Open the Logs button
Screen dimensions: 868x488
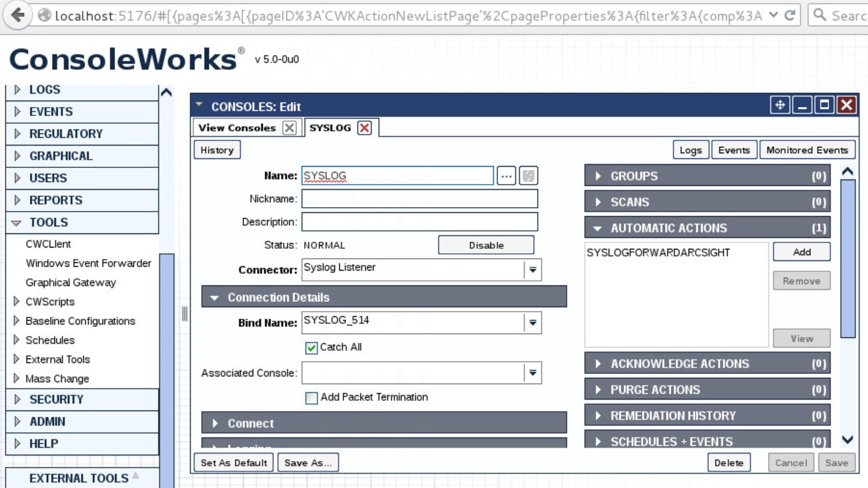pyautogui.click(x=690, y=150)
